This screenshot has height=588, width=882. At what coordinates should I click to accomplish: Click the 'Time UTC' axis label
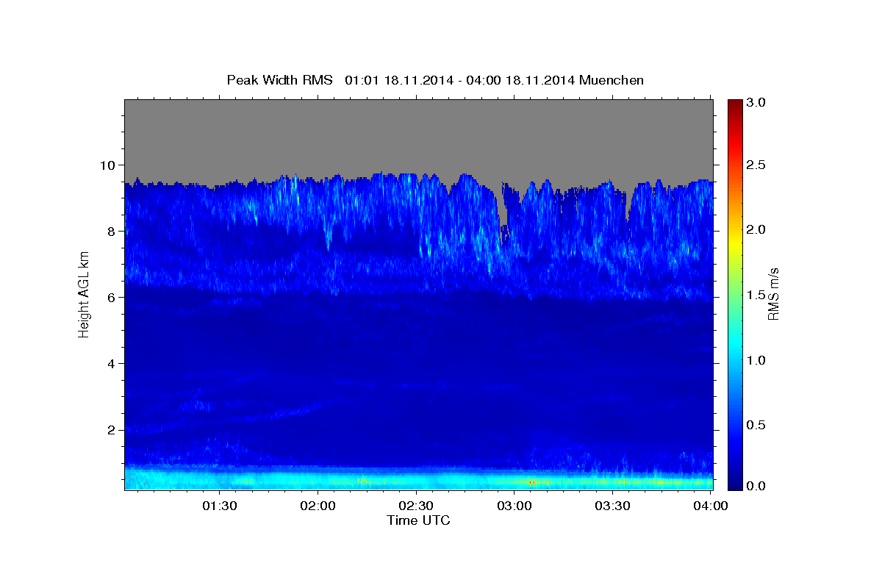418,520
